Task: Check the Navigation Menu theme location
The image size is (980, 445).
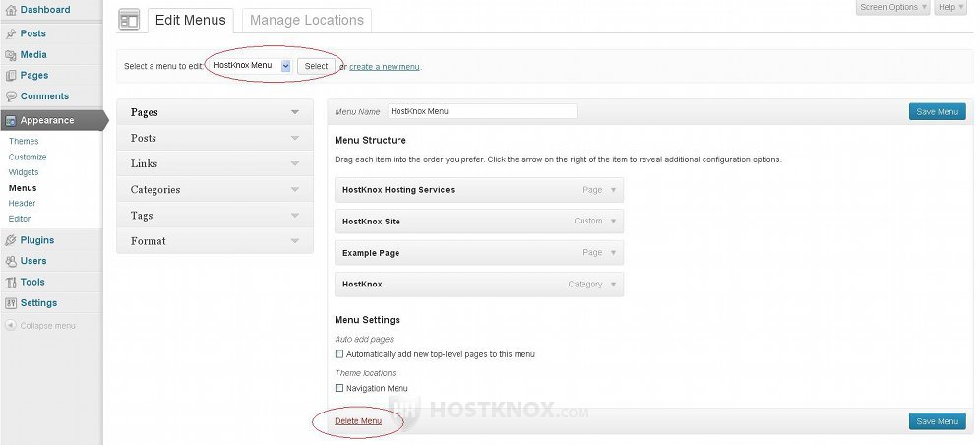Action: click(x=339, y=388)
